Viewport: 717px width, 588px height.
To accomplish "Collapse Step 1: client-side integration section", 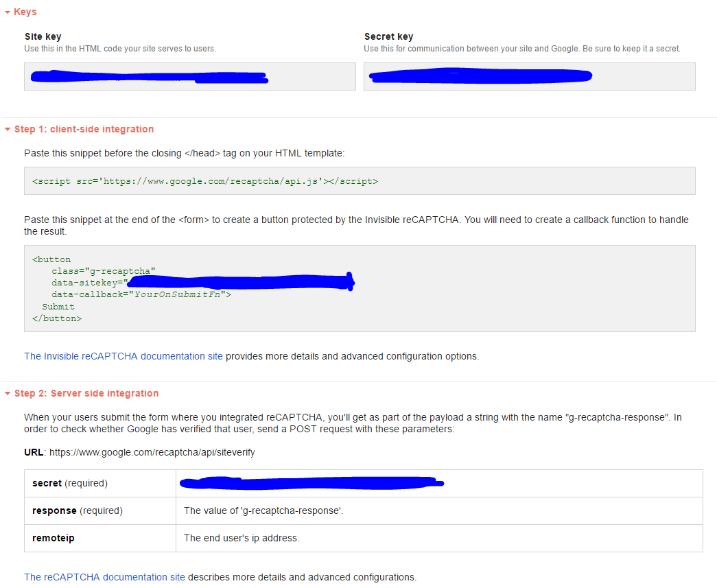I will [x=79, y=130].
